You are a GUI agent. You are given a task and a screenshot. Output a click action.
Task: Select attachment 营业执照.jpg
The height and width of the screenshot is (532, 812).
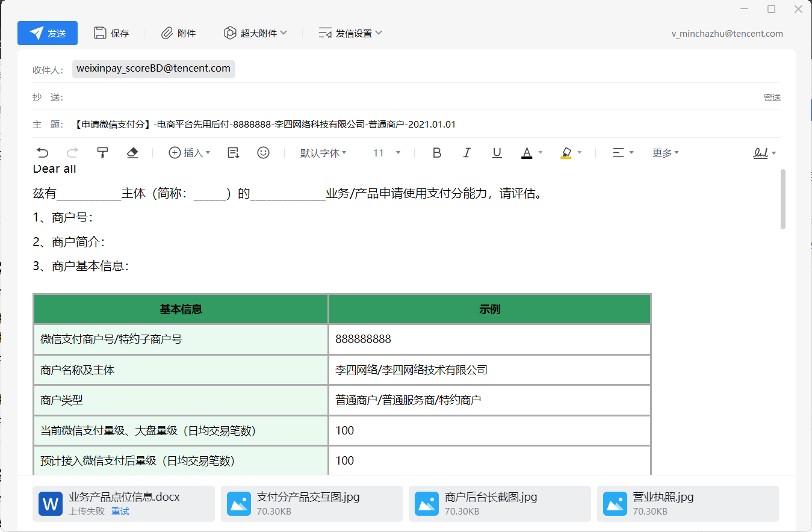(688, 504)
